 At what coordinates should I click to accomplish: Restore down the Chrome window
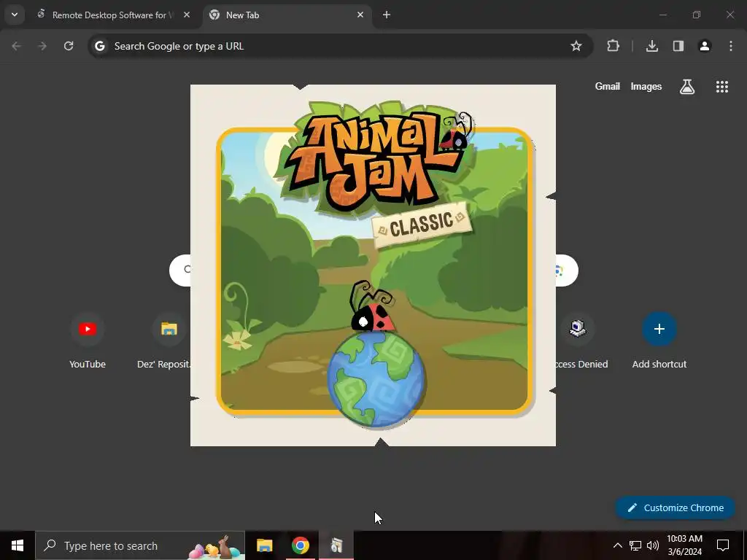[697, 15]
